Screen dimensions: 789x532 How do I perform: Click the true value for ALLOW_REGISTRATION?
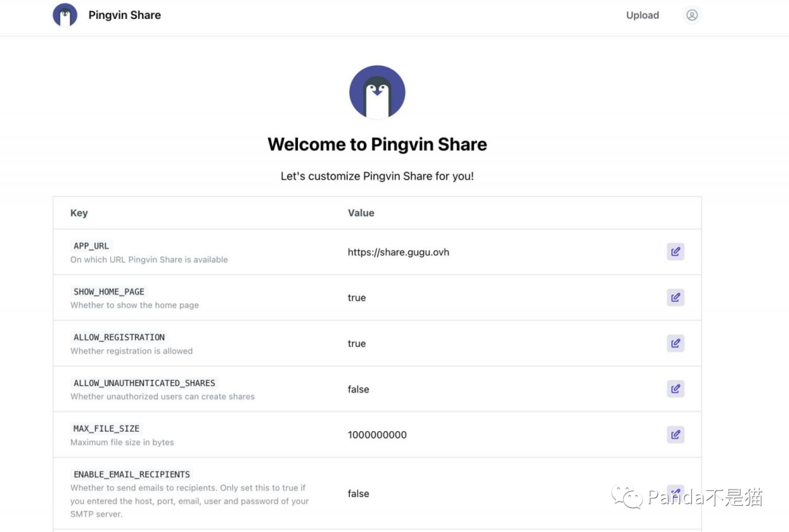pos(357,343)
